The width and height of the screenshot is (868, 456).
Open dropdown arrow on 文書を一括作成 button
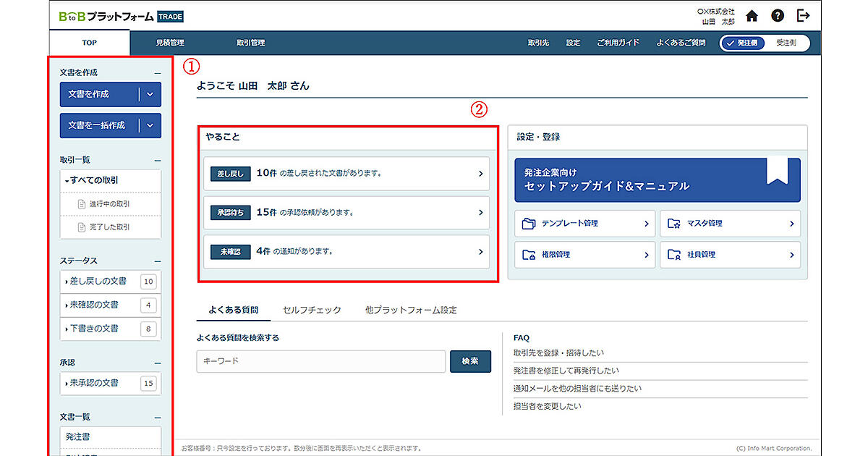click(x=150, y=125)
